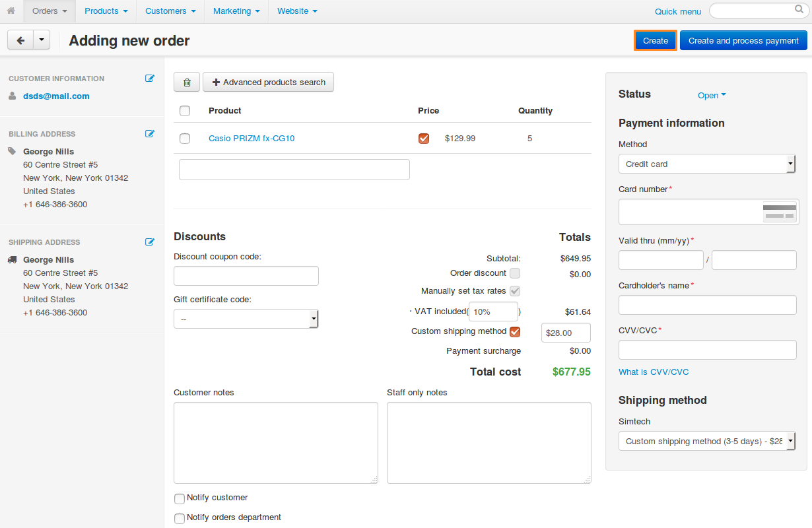Click the Cardholder's name field
Viewport: 812px width, 528px height.
(708, 305)
